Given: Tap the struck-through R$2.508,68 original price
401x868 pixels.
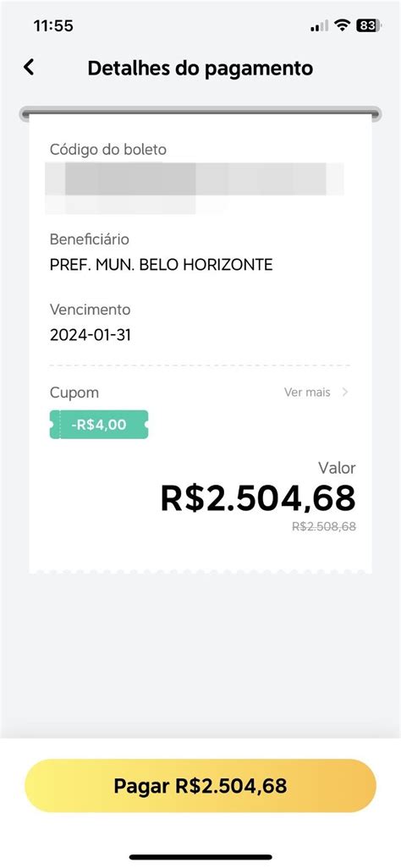Looking at the screenshot, I should [324, 526].
